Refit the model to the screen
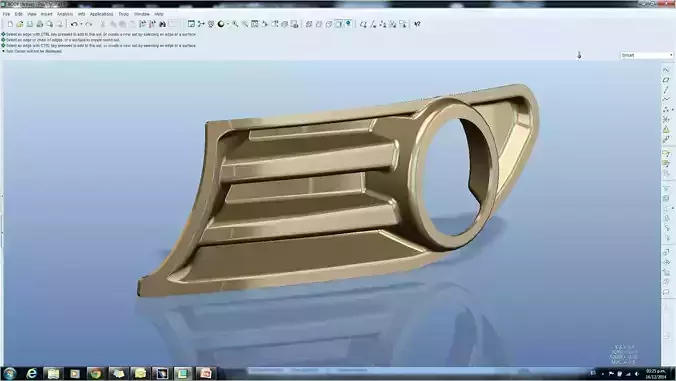 click(255, 24)
